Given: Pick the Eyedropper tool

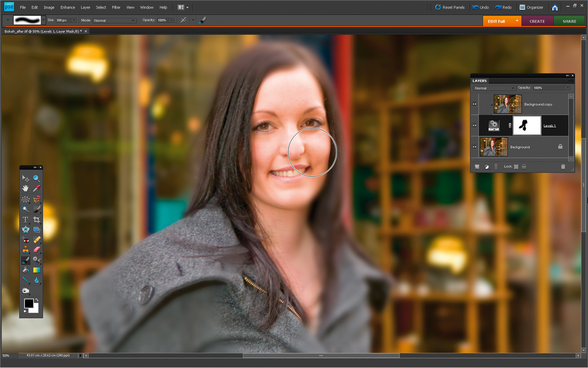Looking at the screenshot, I should pyautogui.click(x=37, y=188).
